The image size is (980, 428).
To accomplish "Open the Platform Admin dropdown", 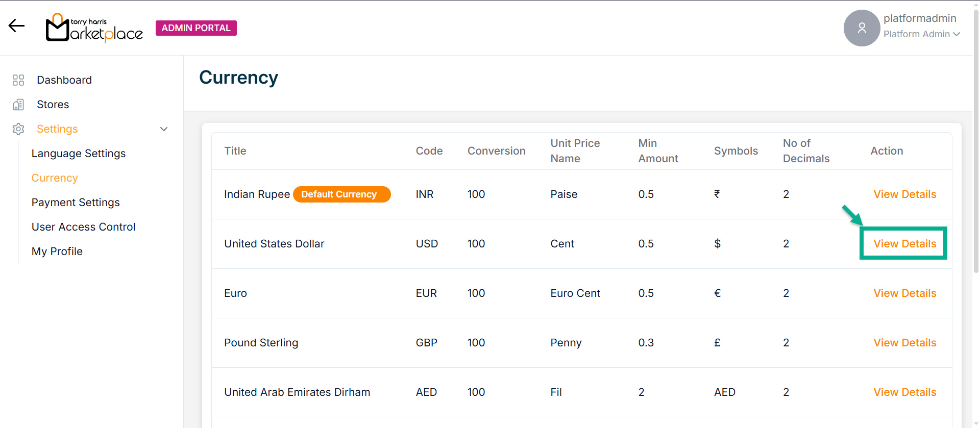I will (x=922, y=34).
